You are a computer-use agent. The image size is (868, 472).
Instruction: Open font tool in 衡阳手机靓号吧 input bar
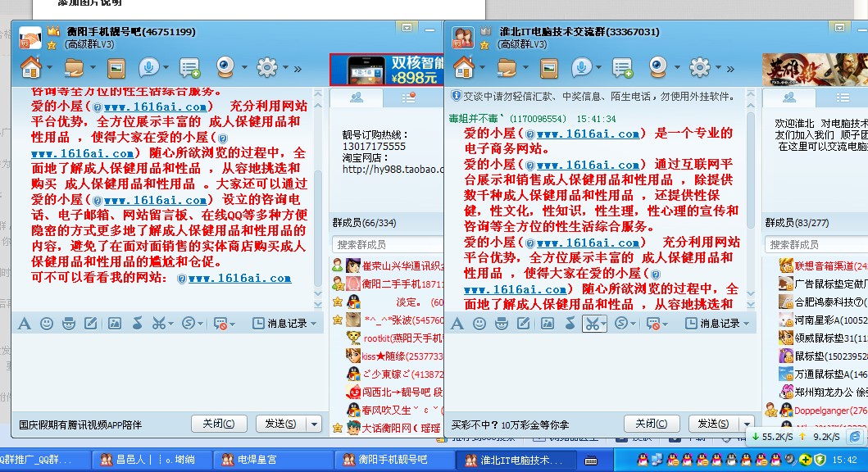click(25, 323)
